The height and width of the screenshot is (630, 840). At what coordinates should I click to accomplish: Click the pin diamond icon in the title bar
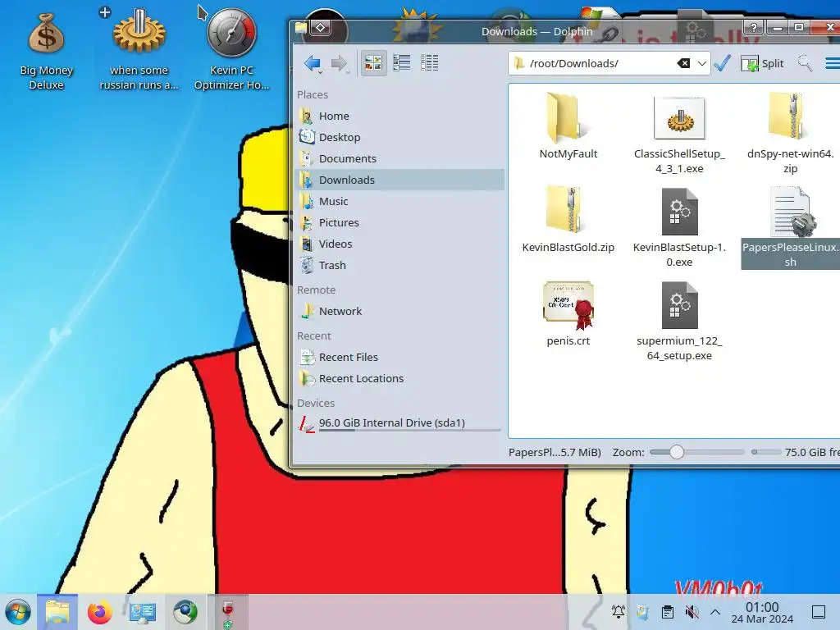point(321,27)
